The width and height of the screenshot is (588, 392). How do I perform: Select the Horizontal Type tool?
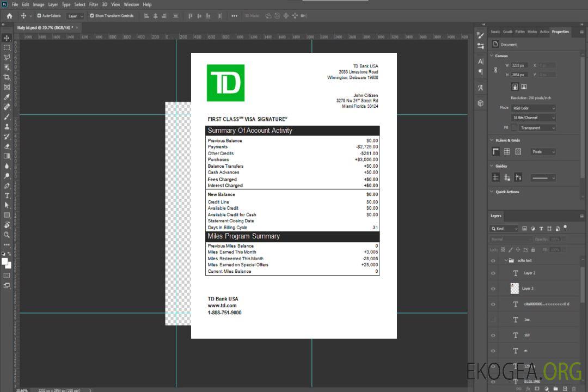tap(7, 195)
